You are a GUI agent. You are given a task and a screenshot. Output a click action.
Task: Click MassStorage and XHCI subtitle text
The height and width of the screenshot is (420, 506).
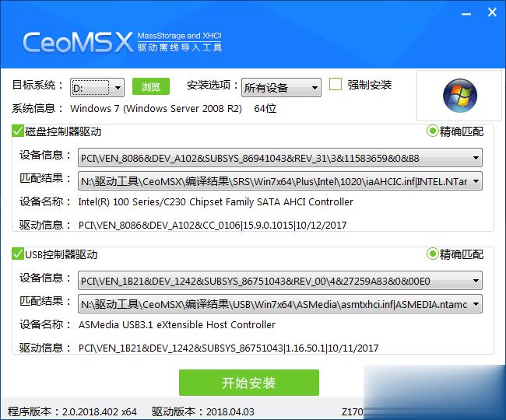[x=179, y=36]
